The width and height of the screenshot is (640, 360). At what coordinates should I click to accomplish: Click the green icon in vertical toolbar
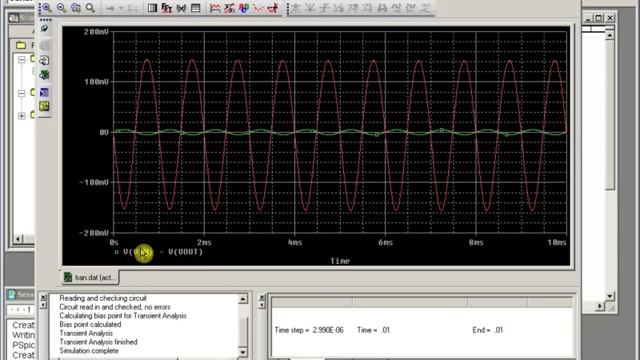[44, 75]
